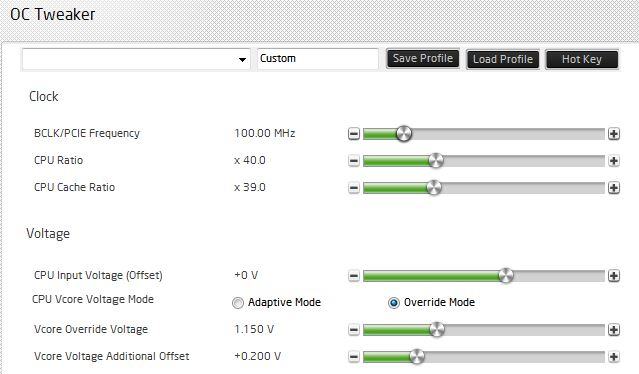639x374 pixels.
Task: Click the x 40.0 CPU ratio value
Action: click(x=250, y=160)
